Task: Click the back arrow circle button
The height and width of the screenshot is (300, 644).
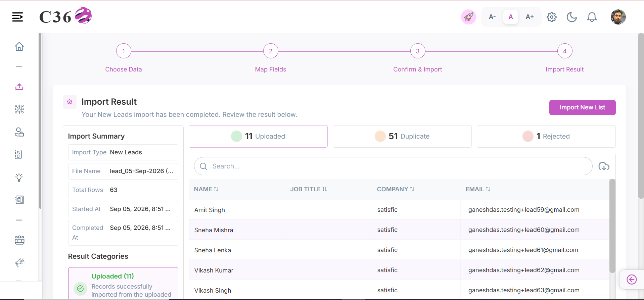Action: pyautogui.click(x=632, y=280)
